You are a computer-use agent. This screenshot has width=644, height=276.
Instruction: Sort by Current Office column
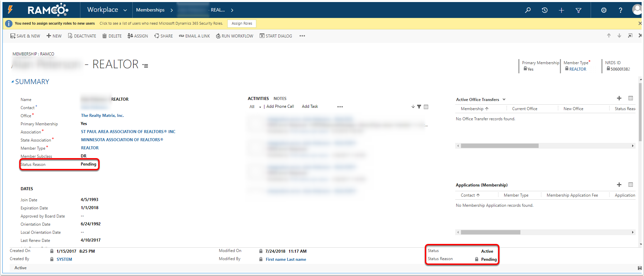coord(524,109)
